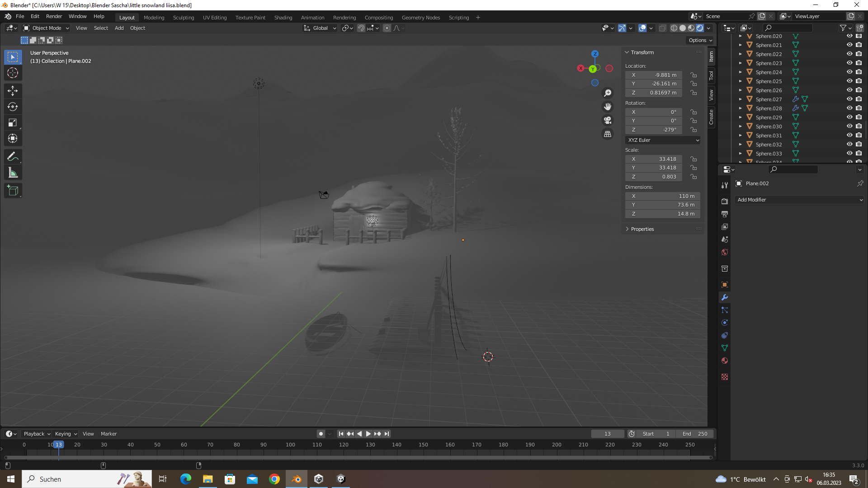868x488 pixels.
Task: Open the Render menu
Action: 54,16
